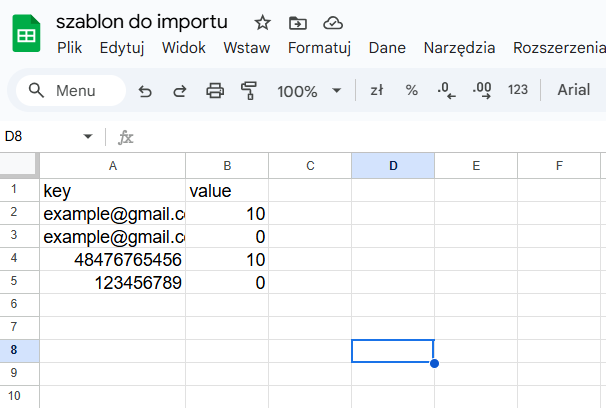
Task: Increase decimal places button
Action: pos(481,91)
